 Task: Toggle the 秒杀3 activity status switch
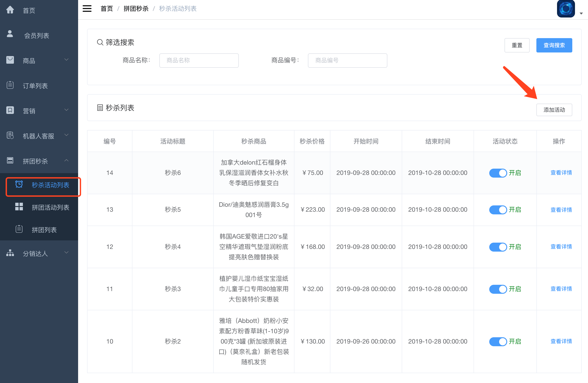tap(498, 289)
